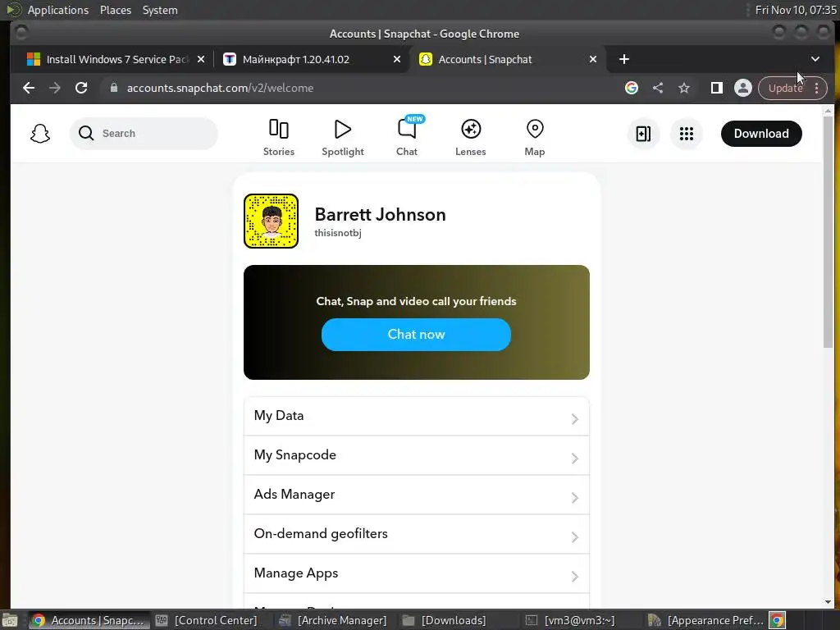Image resolution: width=840 pixels, height=630 pixels.
Task: Click the Google icon in the address bar
Action: pos(632,88)
